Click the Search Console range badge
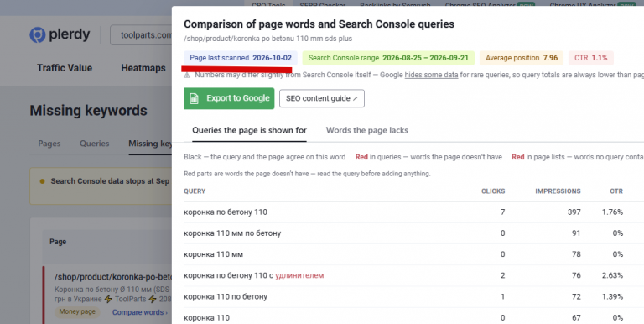The width and height of the screenshot is (644, 324). (x=388, y=58)
